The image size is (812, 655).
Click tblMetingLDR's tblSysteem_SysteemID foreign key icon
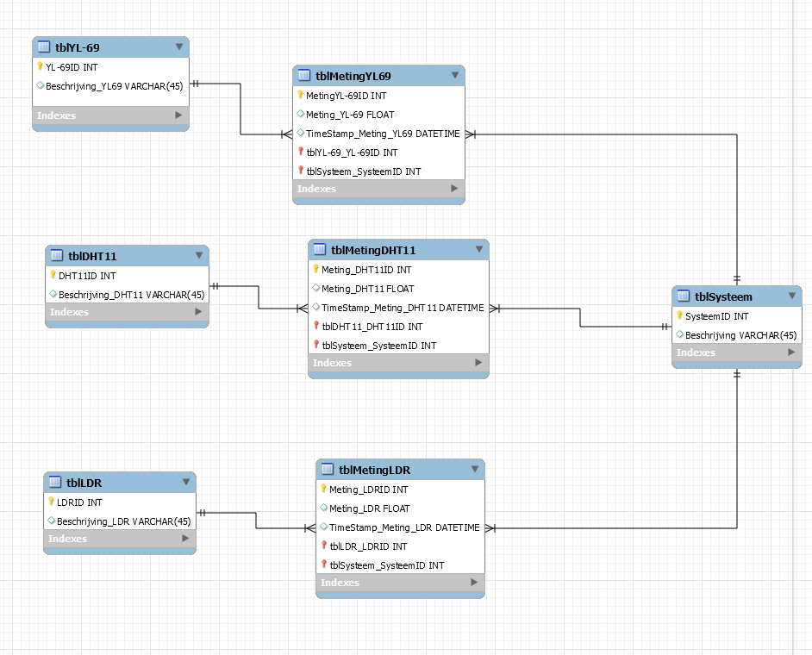pyautogui.click(x=323, y=565)
